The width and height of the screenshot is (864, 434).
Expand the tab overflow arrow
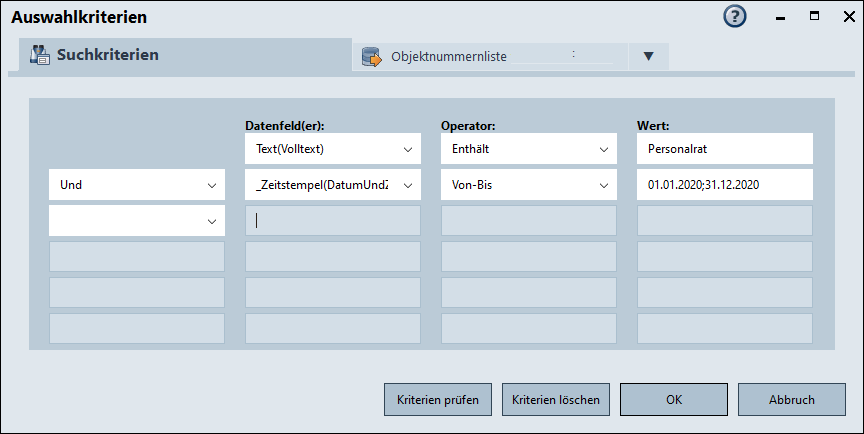tap(648, 56)
